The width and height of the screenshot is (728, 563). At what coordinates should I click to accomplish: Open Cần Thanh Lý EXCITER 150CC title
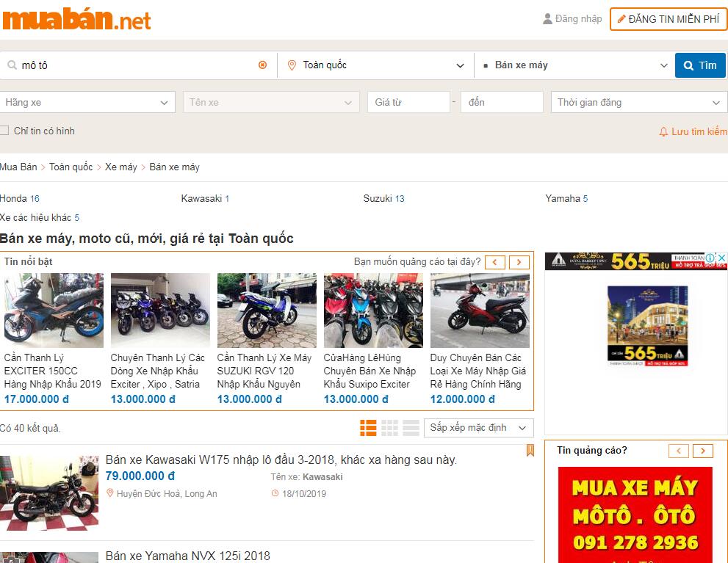tap(52, 371)
